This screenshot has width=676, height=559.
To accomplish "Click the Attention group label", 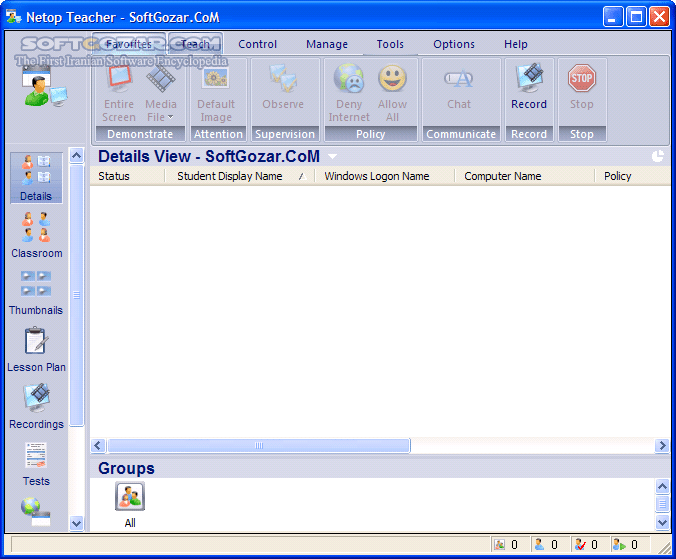I will click(218, 134).
